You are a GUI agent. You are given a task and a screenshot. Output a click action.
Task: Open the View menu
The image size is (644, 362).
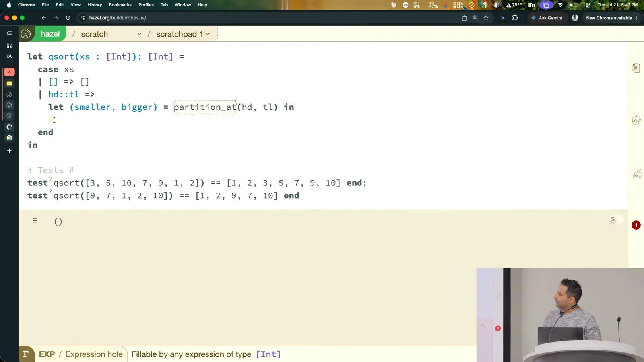point(76,5)
